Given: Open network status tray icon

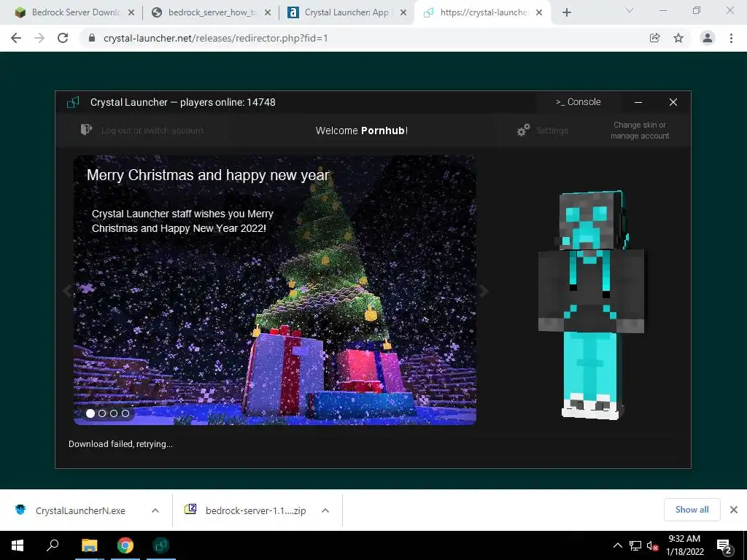Looking at the screenshot, I should (635, 545).
